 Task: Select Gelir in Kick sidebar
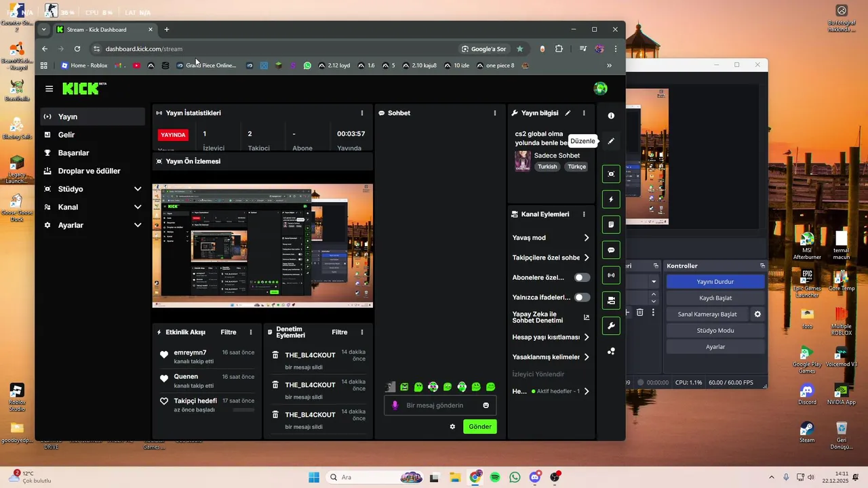click(92, 135)
